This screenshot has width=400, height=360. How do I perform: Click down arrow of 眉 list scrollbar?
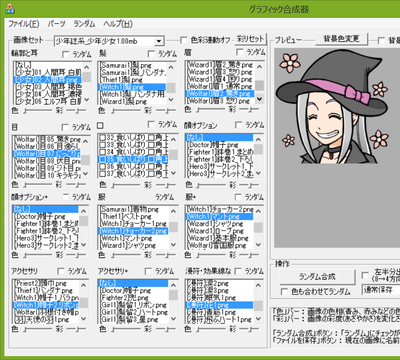point(259,99)
